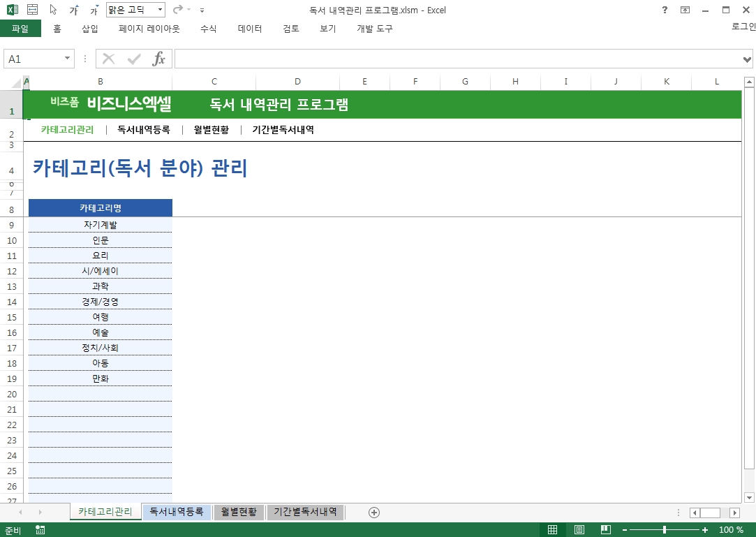Click the Select All corner triangle
Viewport: 756px width, 537px height.
pyautogui.click(x=16, y=82)
